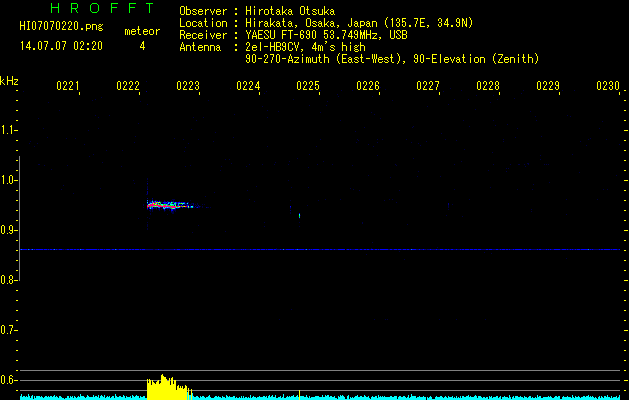Click the blue horizontal carrier line
Screen dimensions: 629x400
tap(320, 250)
